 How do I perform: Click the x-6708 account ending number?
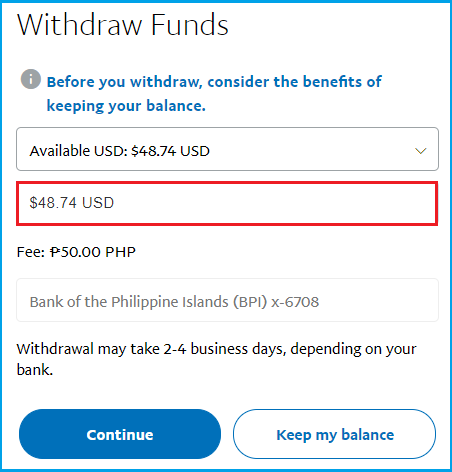[x=295, y=302]
